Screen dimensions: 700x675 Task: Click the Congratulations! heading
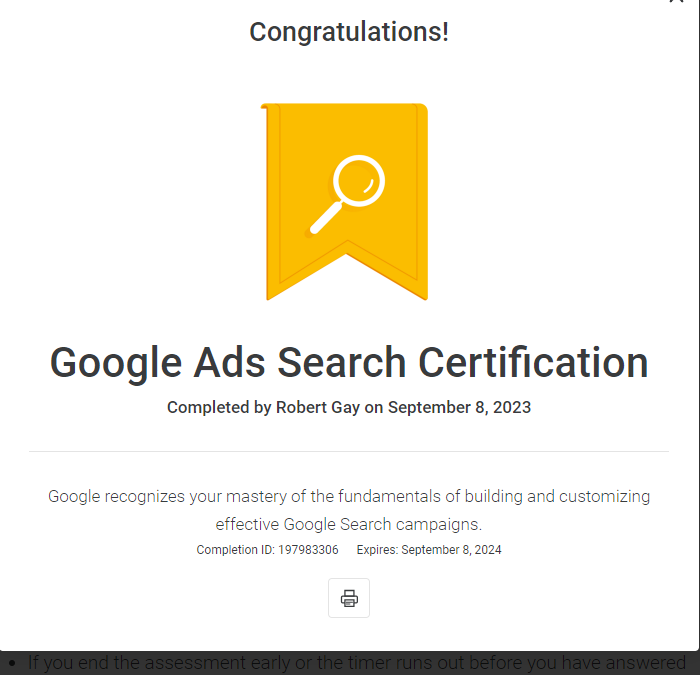click(349, 32)
